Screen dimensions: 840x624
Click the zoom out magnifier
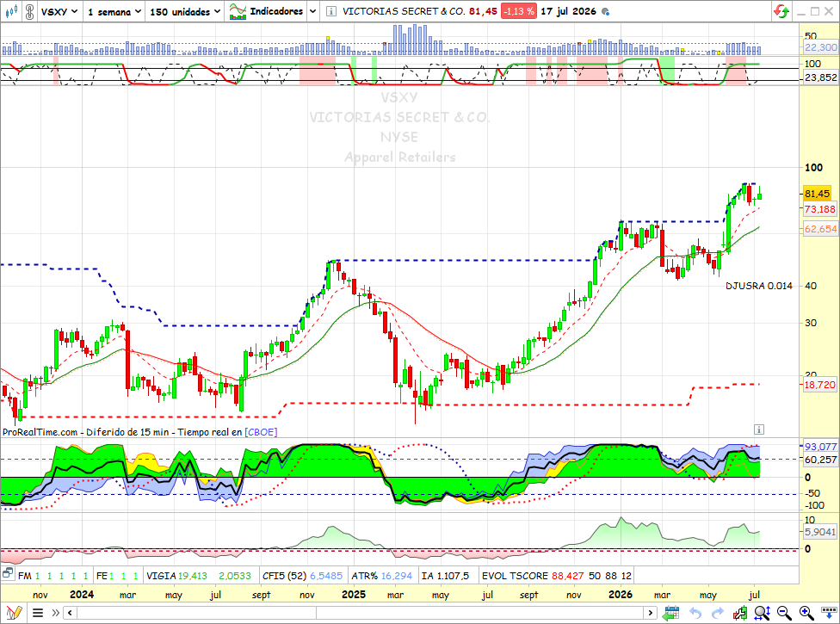coord(784,612)
